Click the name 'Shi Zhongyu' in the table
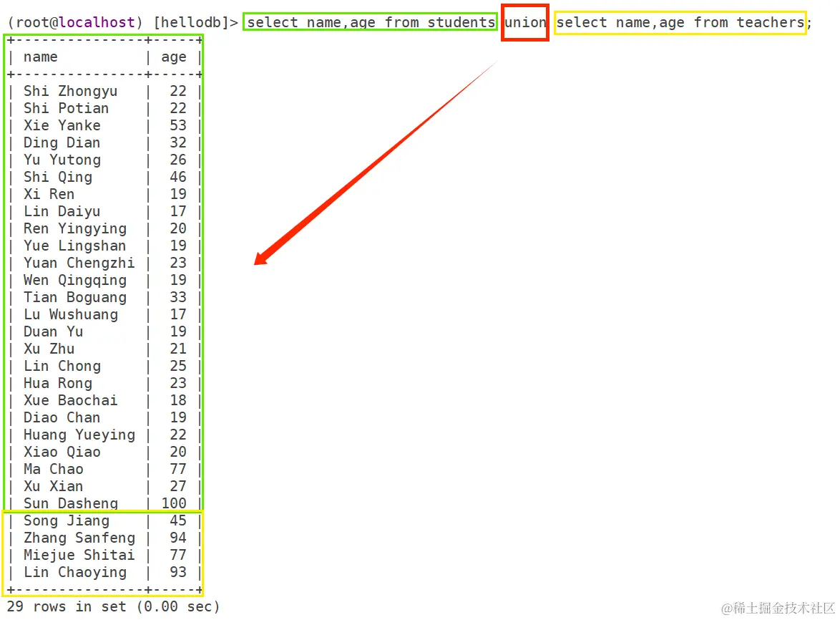 click(70, 91)
